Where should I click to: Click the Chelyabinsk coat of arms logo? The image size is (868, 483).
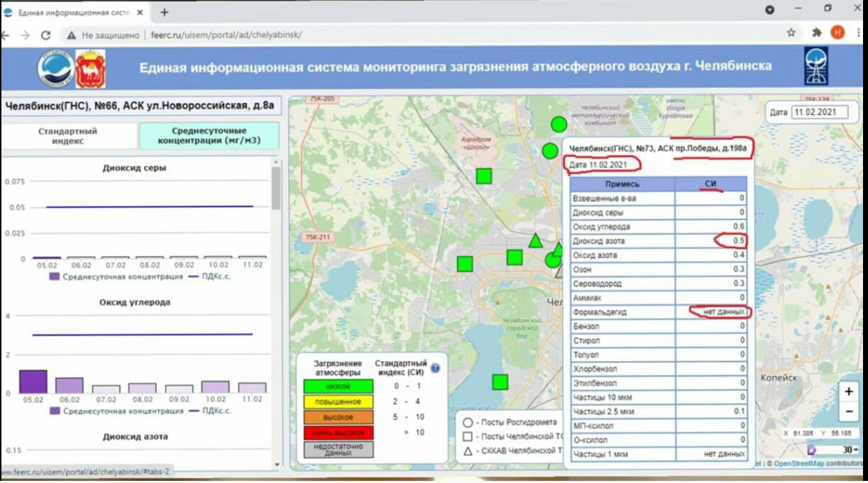click(x=91, y=68)
